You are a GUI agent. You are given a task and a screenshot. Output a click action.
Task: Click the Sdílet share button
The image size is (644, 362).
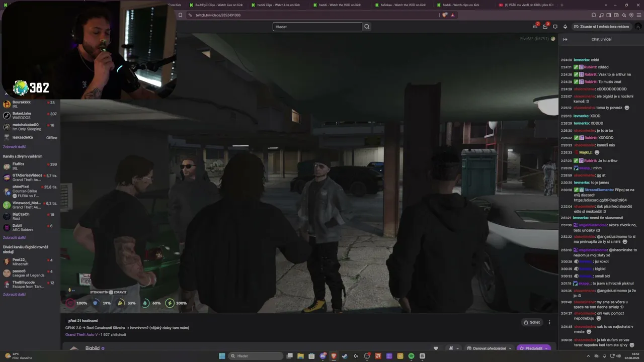532,322
